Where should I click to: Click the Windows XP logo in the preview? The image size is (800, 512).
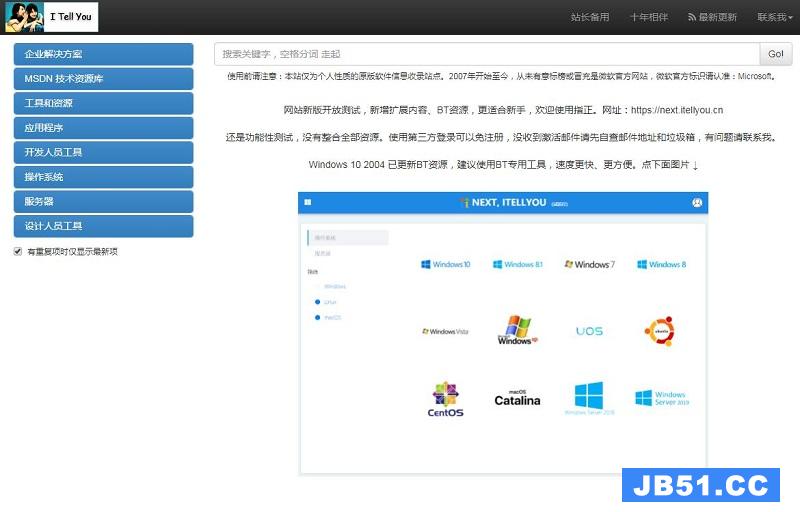(517, 330)
